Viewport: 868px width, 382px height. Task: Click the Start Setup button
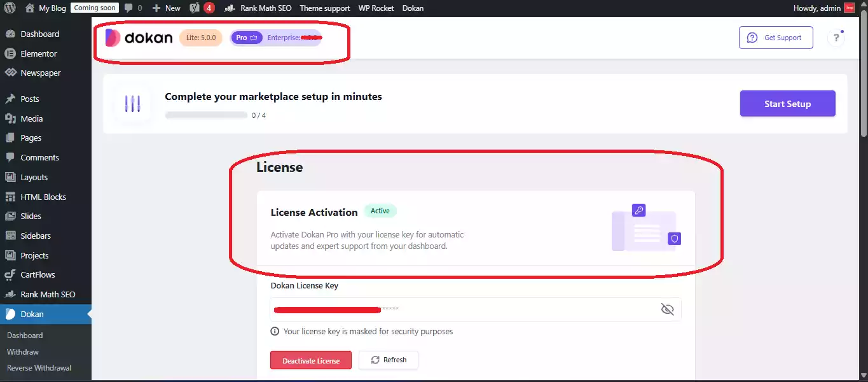pyautogui.click(x=787, y=104)
